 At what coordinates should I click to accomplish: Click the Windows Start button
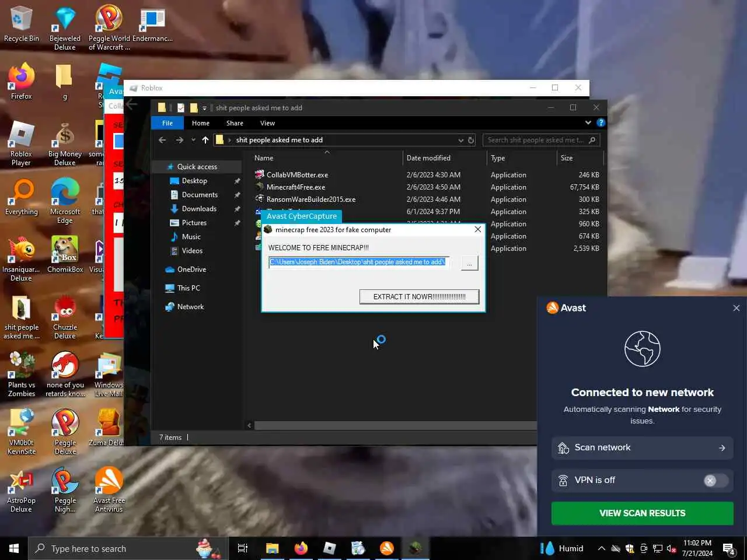pos(14,548)
